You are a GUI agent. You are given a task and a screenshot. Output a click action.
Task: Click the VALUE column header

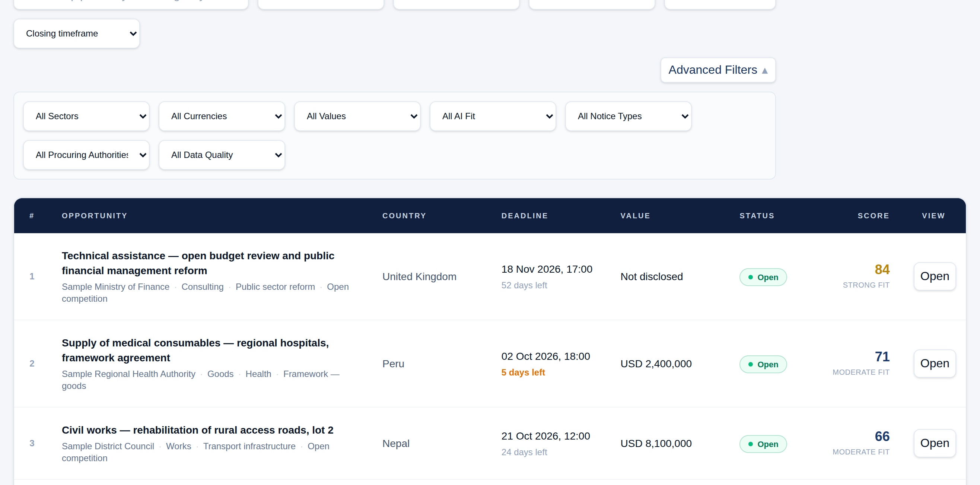tap(635, 216)
